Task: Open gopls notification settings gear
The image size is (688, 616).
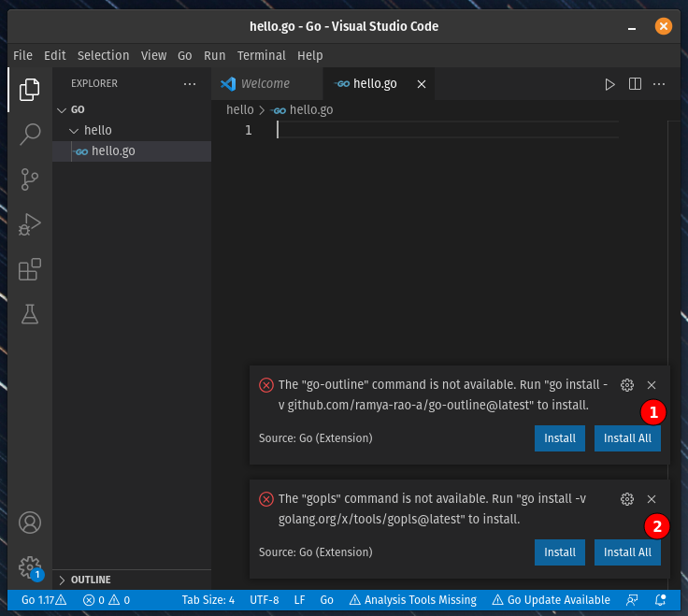Action: coord(627,499)
